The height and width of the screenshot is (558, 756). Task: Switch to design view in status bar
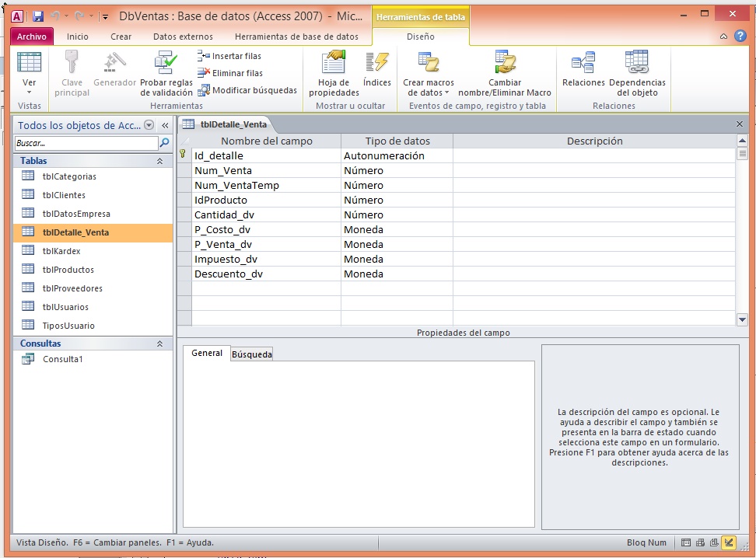[x=729, y=542]
